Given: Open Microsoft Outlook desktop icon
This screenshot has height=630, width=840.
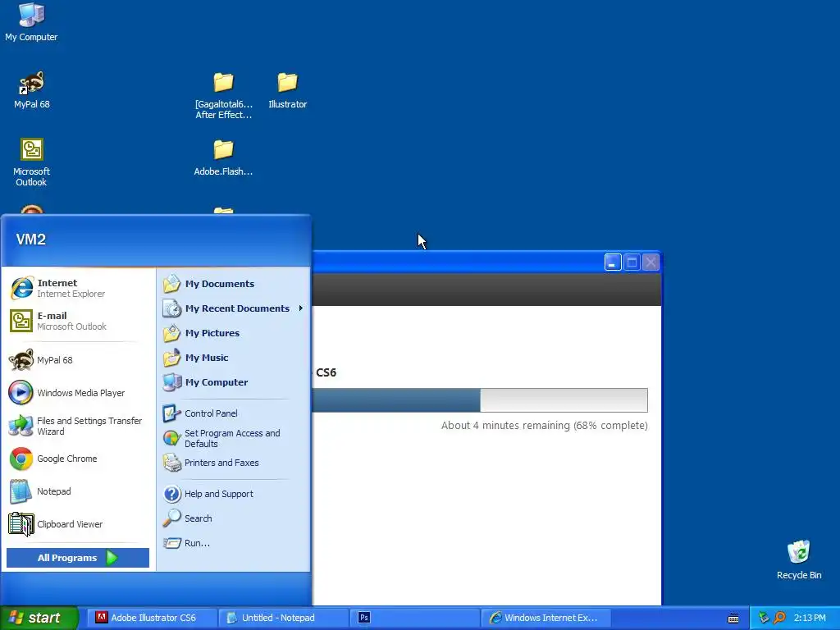Looking at the screenshot, I should click(x=32, y=162).
